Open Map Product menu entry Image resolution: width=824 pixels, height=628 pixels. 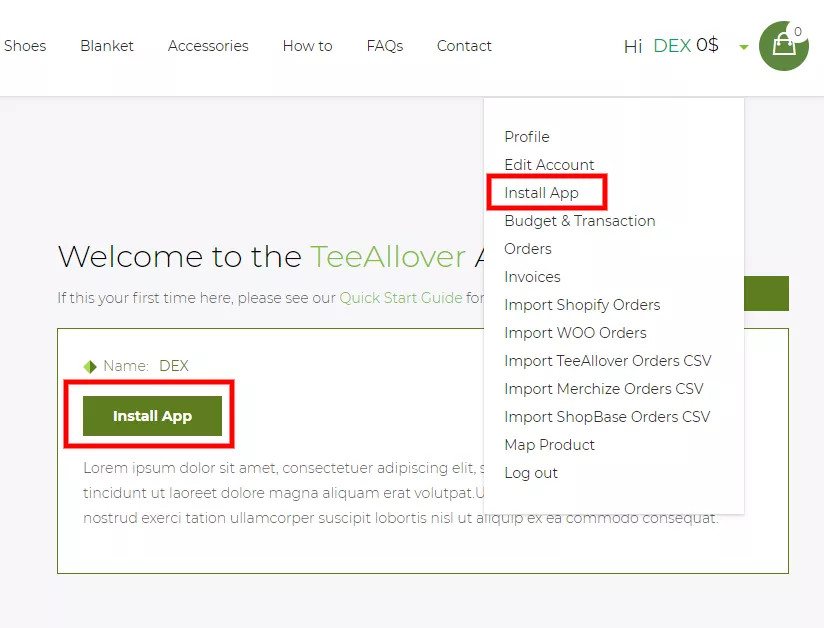click(549, 445)
